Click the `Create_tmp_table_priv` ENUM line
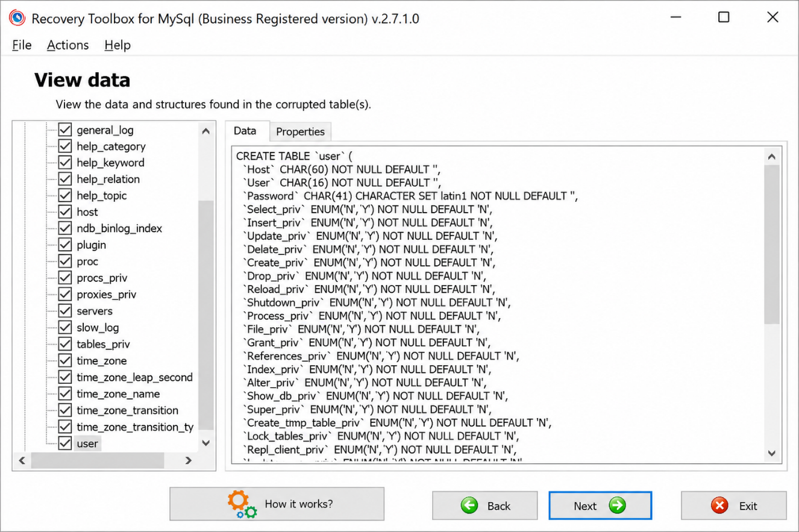The height and width of the screenshot is (532, 799). pos(396,422)
